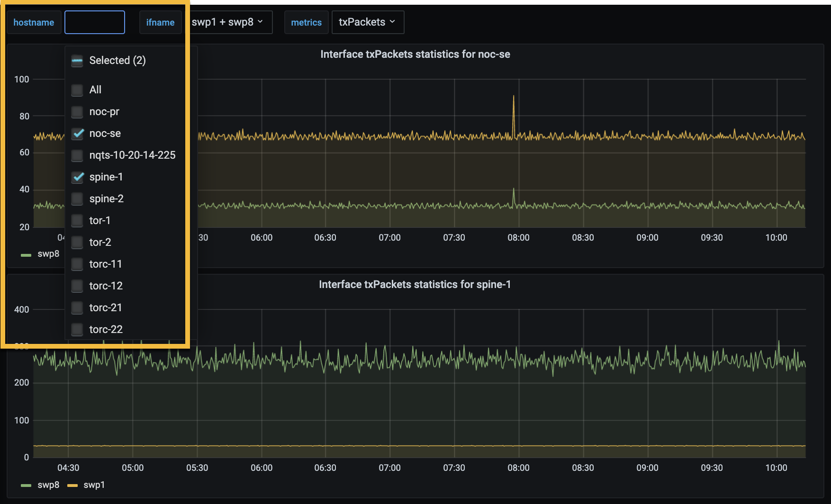Uncheck the noc-se hostname checkbox
This screenshot has height=504, width=831.
point(77,134)
